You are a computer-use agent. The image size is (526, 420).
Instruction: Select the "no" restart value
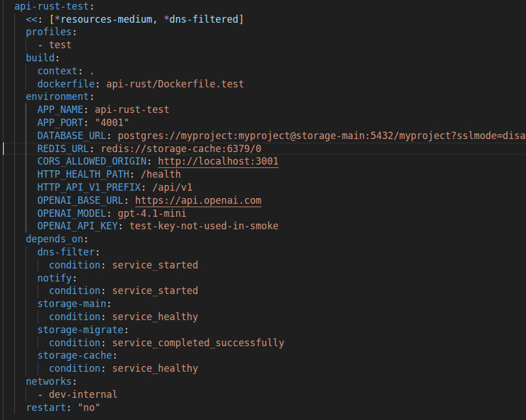point(89,408)
